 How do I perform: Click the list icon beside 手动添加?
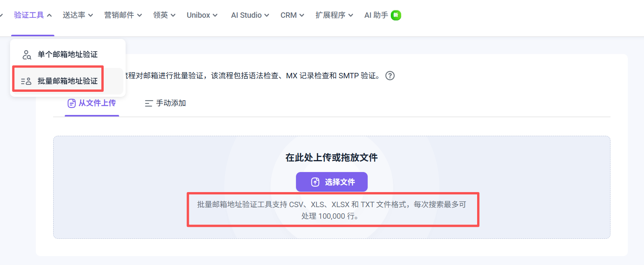point(149,103)
